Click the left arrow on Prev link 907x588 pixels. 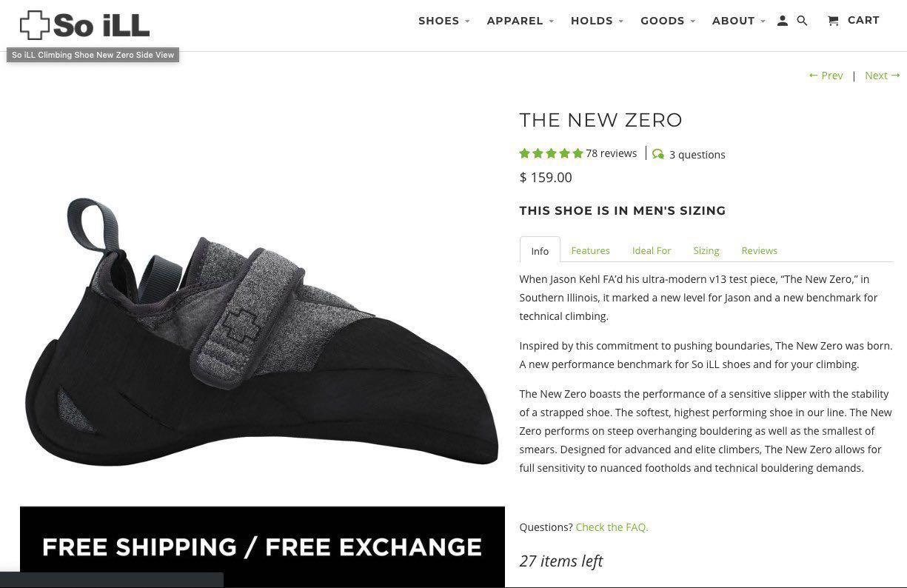813,75
